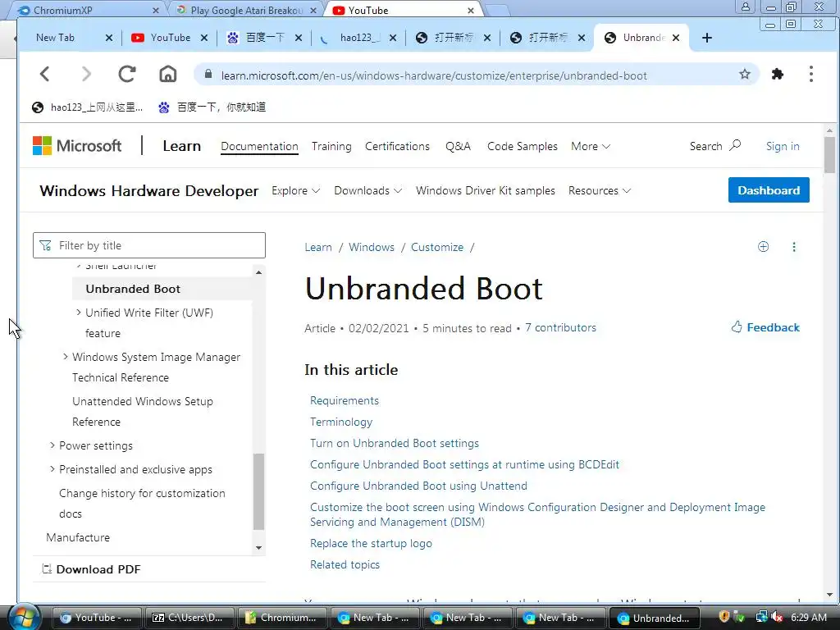The image size is (840, 630).
Task: Click the search magnifier icon
Action: click(x=736, y=145)
